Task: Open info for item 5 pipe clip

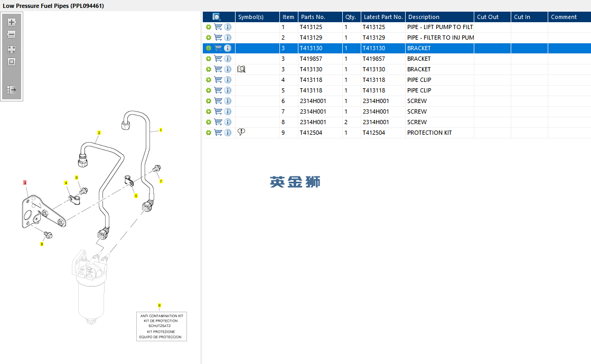Action: click(227, 90)
